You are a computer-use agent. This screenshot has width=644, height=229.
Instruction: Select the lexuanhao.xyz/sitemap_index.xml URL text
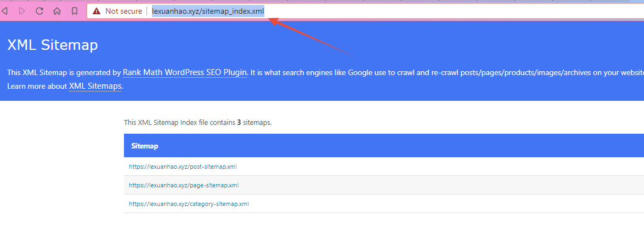(x=208, y=11)
